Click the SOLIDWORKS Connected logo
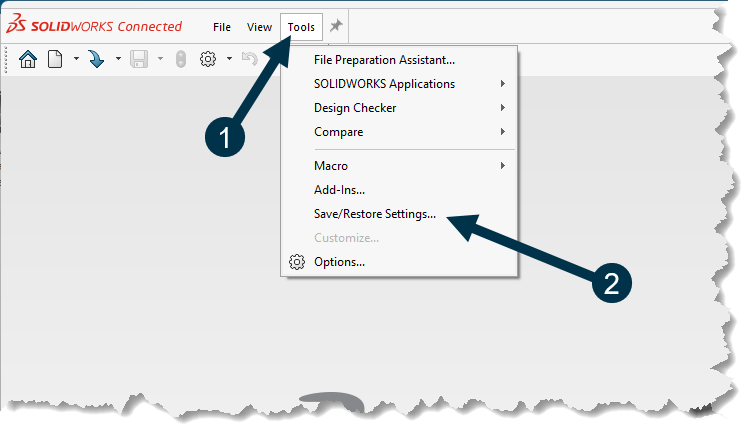Screen dimensions: 748x435 94,24
